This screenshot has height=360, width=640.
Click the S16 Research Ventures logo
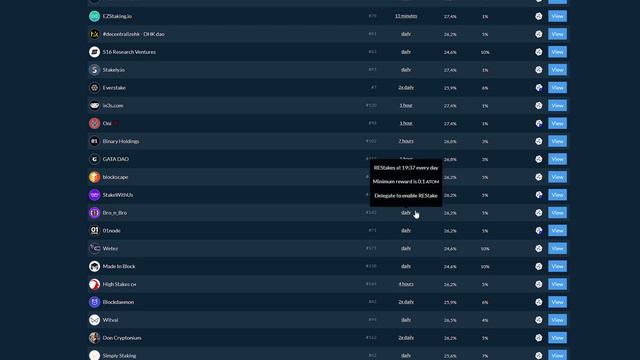click(94, 52)
